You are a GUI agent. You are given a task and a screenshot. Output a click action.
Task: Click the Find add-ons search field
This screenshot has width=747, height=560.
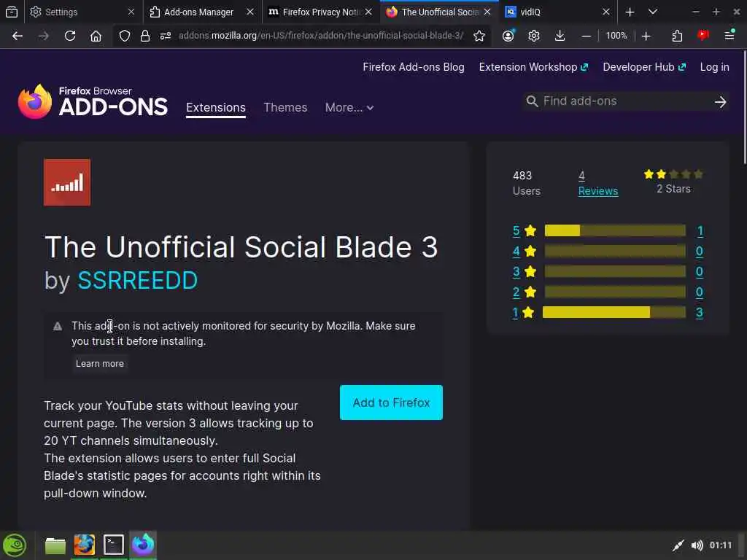(619, 101)
